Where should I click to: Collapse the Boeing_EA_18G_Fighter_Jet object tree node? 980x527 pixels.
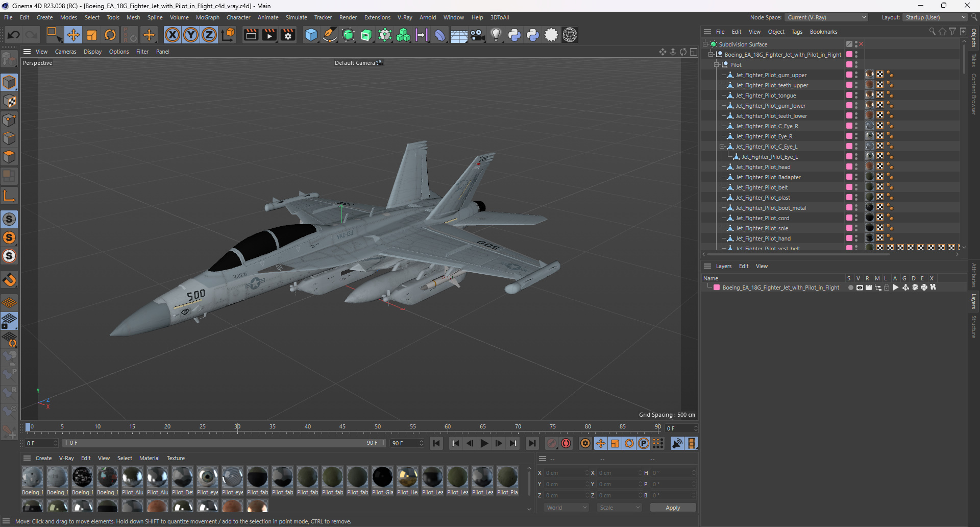pos(710,54)
